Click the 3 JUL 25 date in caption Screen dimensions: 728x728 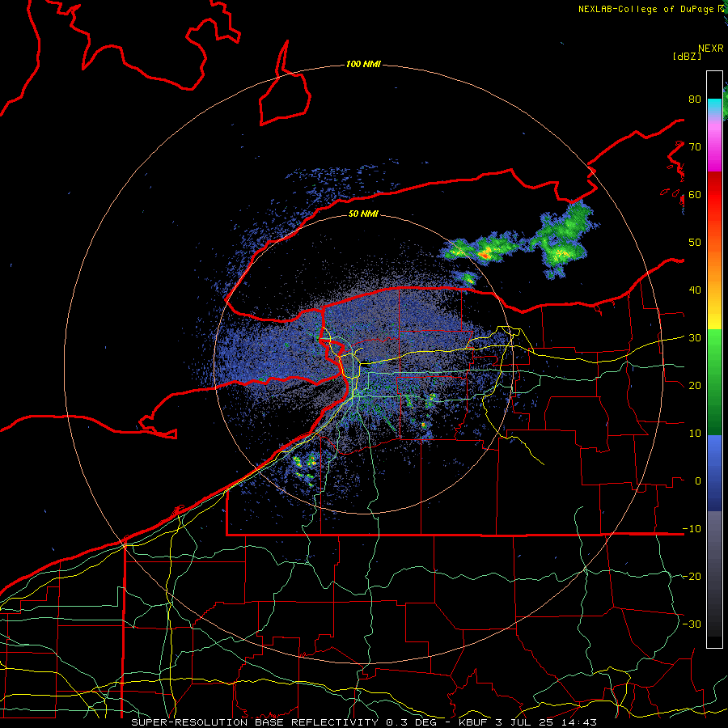point(526,722)
